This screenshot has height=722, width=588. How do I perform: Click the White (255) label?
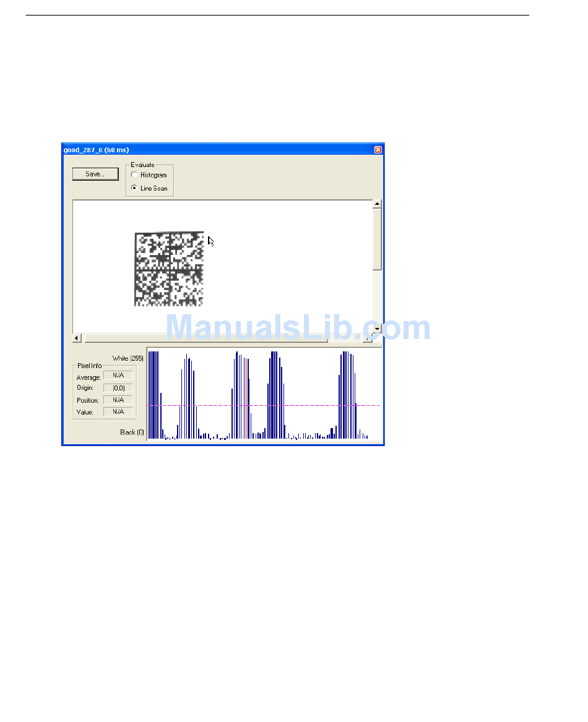[128, 358]
